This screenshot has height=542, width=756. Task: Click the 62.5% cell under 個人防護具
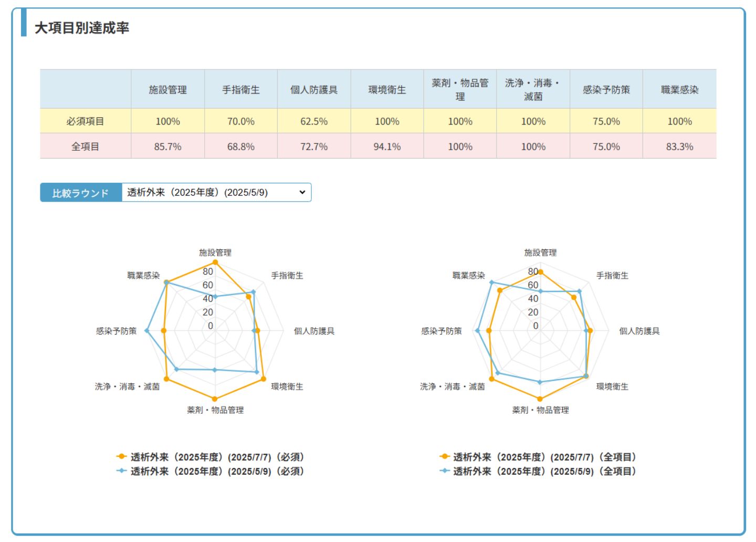pos(314,121)
